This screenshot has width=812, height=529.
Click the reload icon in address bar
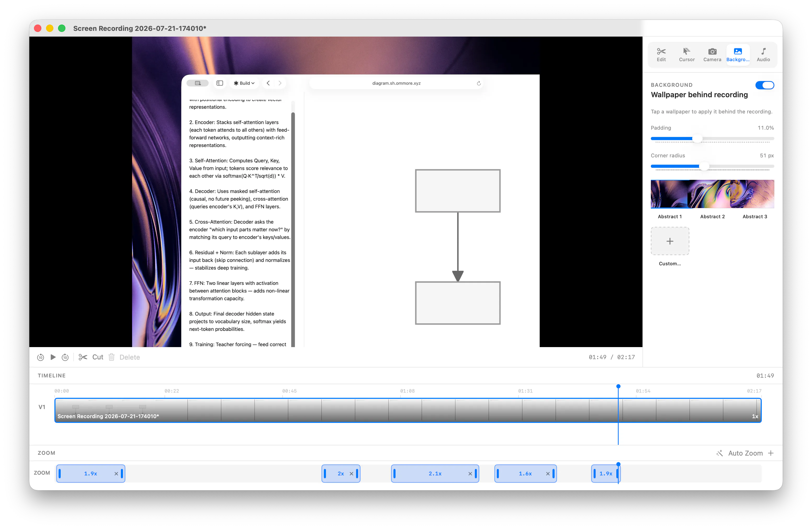(478, 83)
